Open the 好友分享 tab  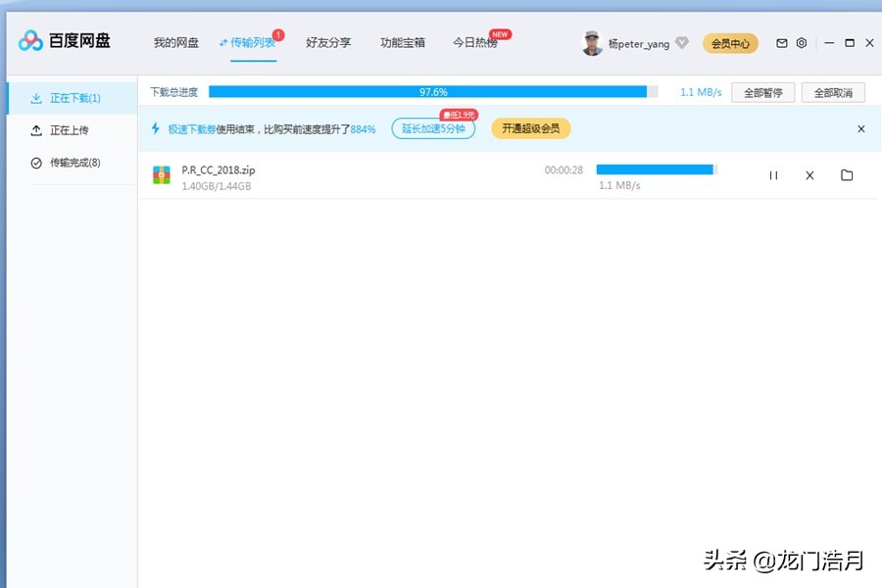click(x=328, y=43)
